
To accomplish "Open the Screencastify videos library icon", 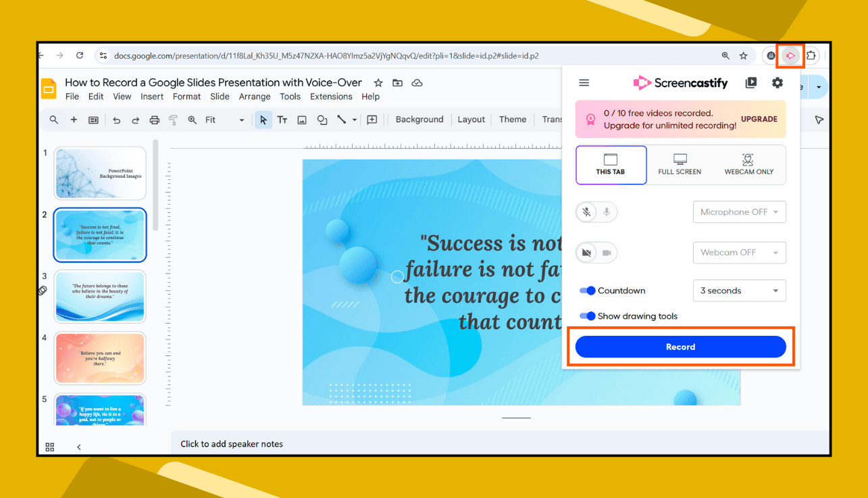I will coord(750,82).
